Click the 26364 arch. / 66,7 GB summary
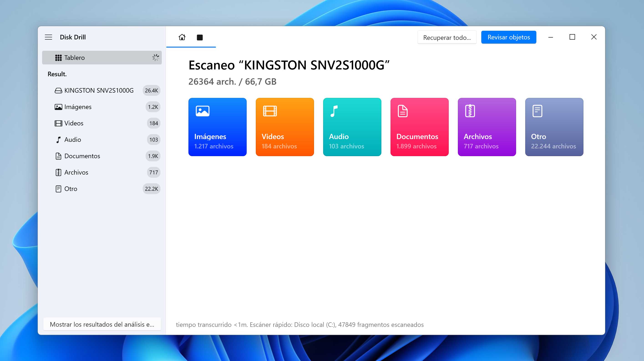This screenshot has width=644, height=361. click(232, 82)
